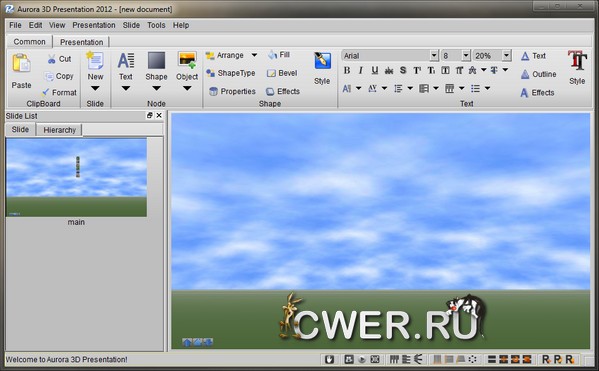The width and height of the screenshot is (599, 371).
Task: Click the Copy icon in ClipBoard group
Action: pyautogui.click(x=49, y=76)
